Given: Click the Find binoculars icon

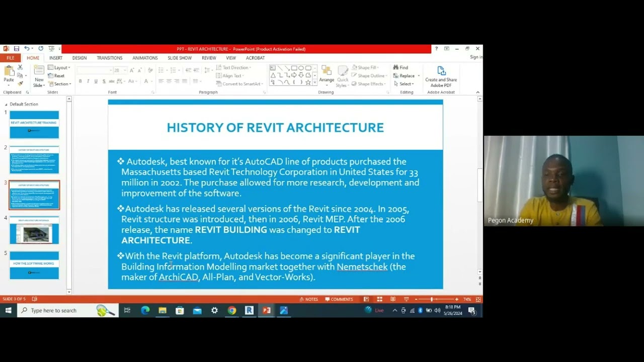Looking at the screenshot, I should pos(396,67).
